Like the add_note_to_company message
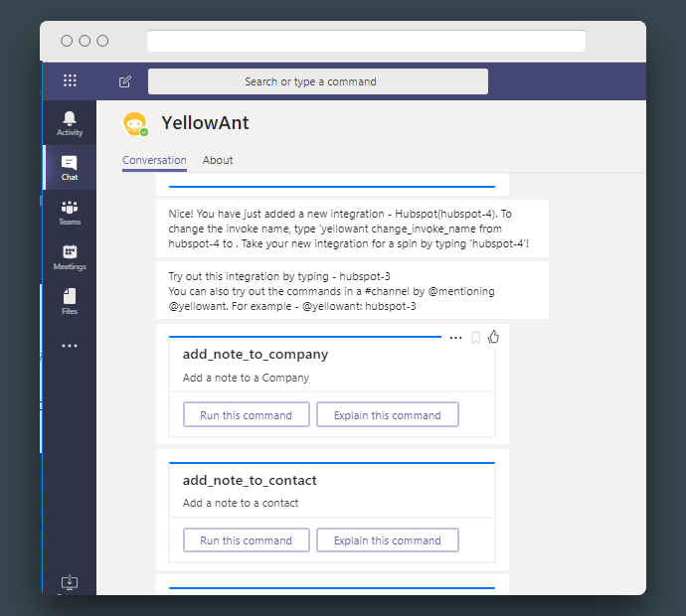The height and width of the screenshot is (616, 686). coord(493,337)
